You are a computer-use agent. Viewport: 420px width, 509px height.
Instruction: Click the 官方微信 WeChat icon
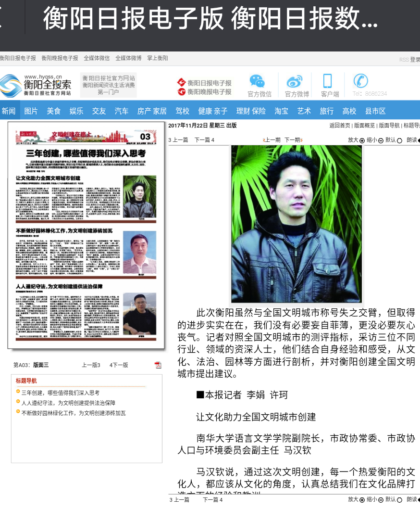(257, 81)
